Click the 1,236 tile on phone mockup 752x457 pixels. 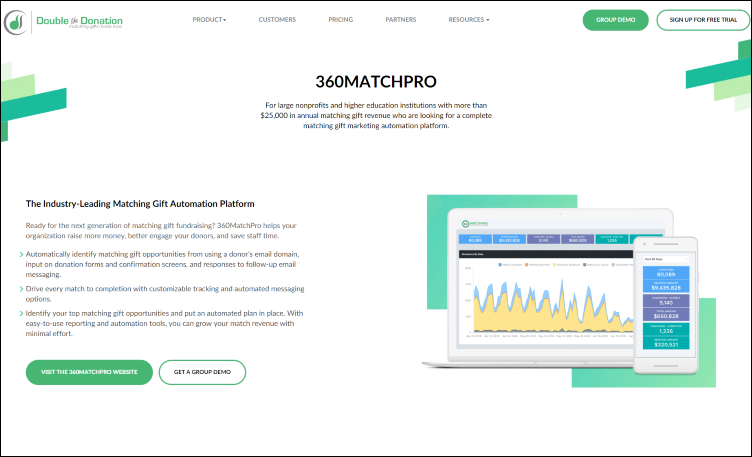666,329
